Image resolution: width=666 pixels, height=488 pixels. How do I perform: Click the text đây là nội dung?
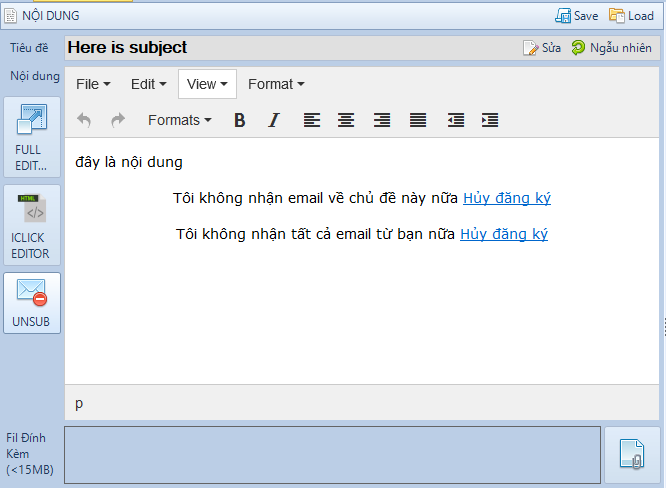point(129,162)
